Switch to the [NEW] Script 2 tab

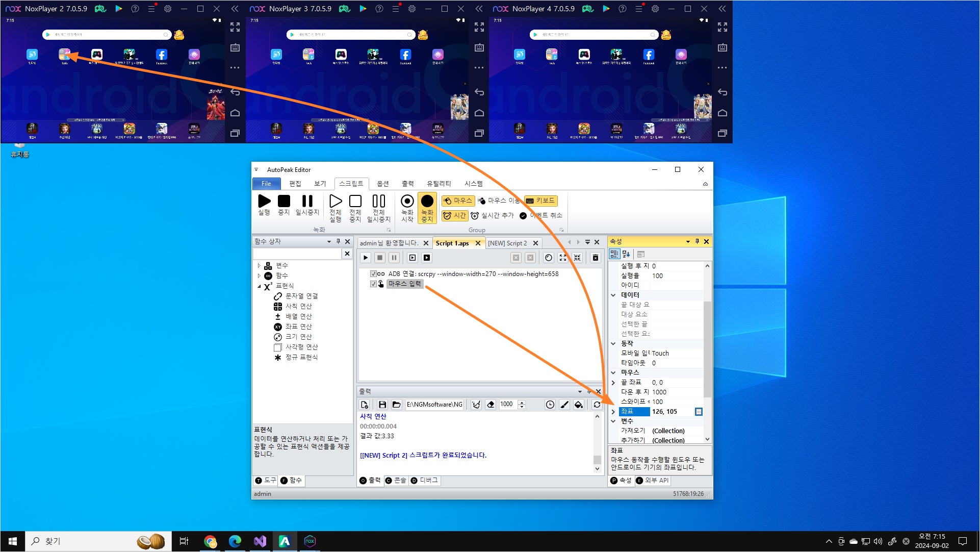[x=507, y=243]
